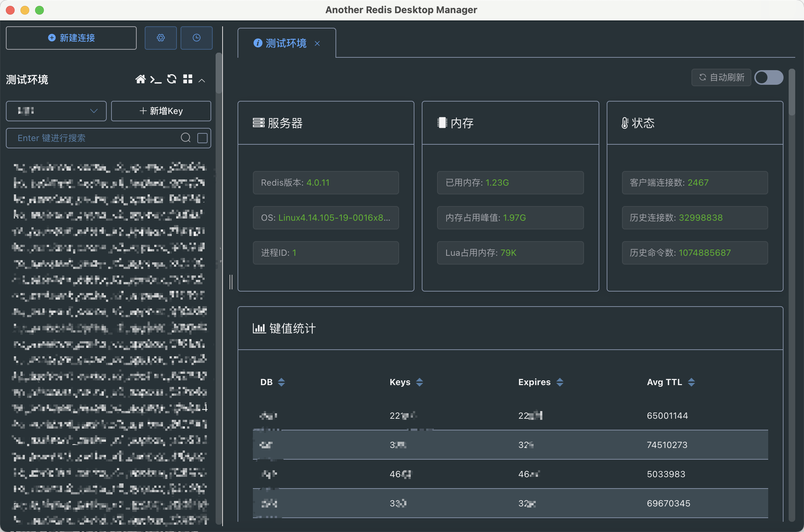Open command log clock icon
The image size is (804, 532).
pos(197,38)
